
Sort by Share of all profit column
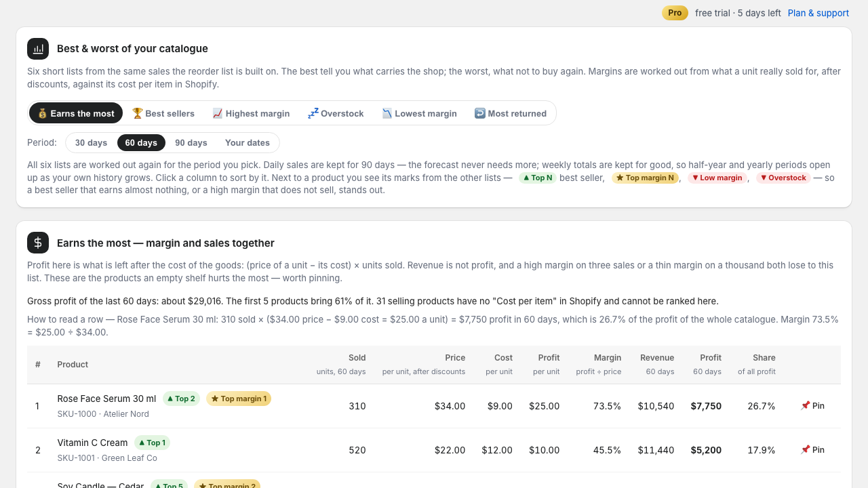757,365
